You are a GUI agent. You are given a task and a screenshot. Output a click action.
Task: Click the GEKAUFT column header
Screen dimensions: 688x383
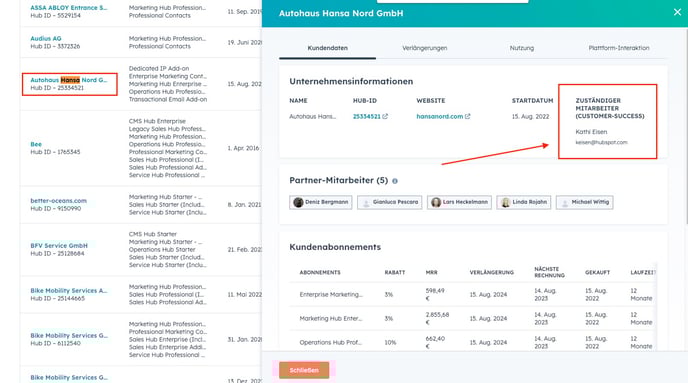point(597,272)
